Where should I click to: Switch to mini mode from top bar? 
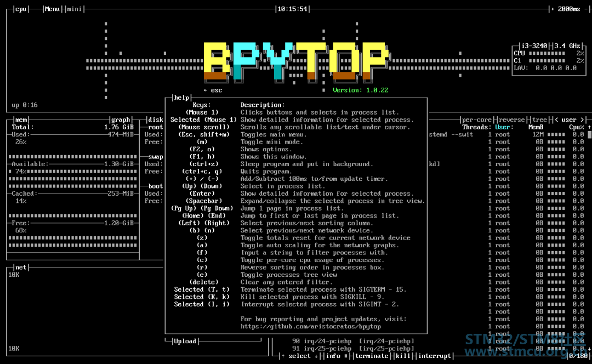[x=75, y=9]
